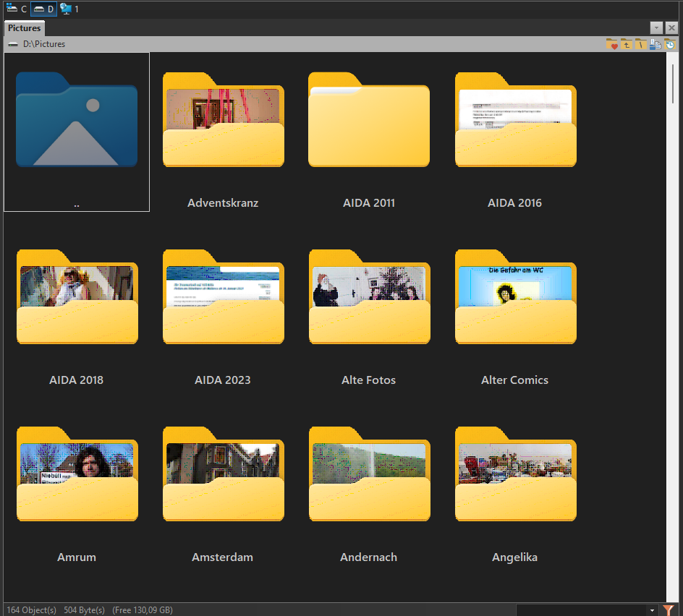
Task: Click the copy path names icon
Action: click(x=656, y=45)
